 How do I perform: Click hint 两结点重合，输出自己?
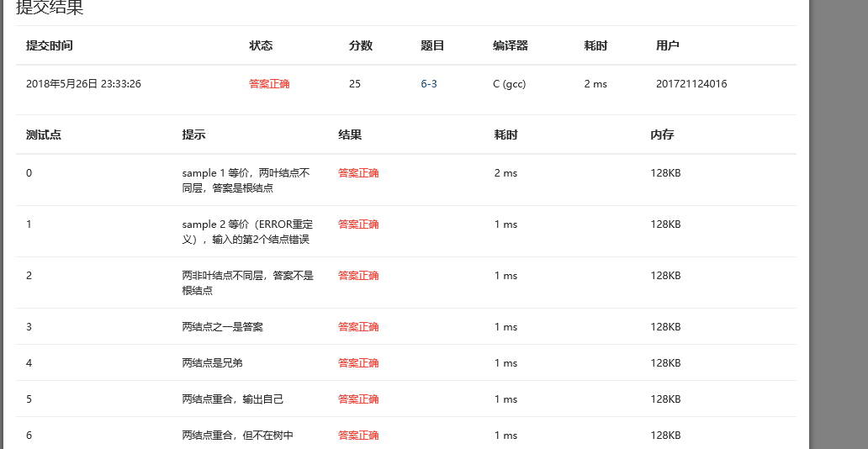tap(232, 399)
